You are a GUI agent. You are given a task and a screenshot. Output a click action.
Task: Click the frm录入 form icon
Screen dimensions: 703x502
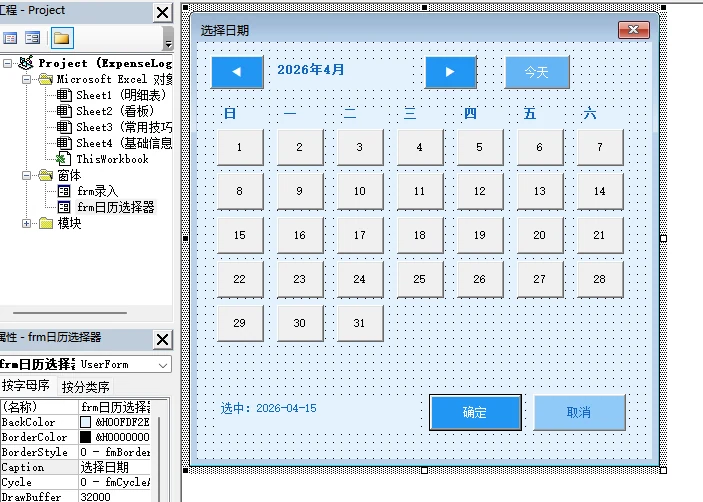pos(64,191)
